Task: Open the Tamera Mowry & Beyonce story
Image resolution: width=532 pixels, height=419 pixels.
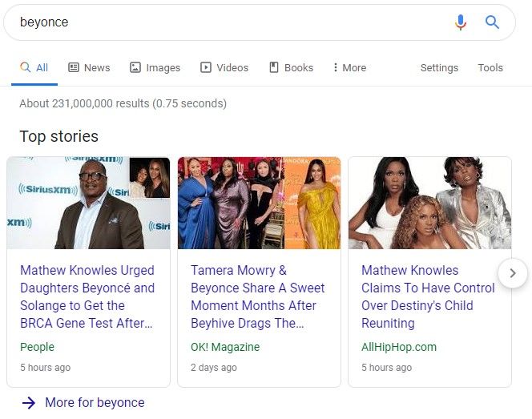Action: [x=257, y=296]
